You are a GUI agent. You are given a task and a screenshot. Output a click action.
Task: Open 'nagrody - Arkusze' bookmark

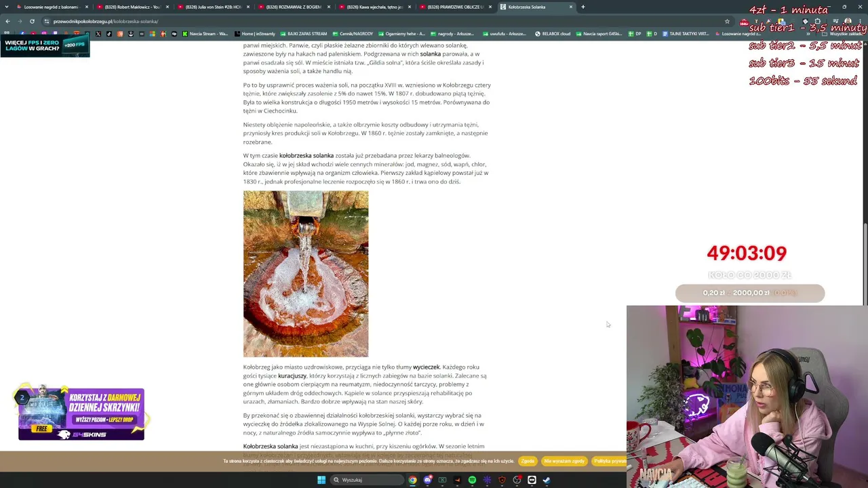pos(452,33)
